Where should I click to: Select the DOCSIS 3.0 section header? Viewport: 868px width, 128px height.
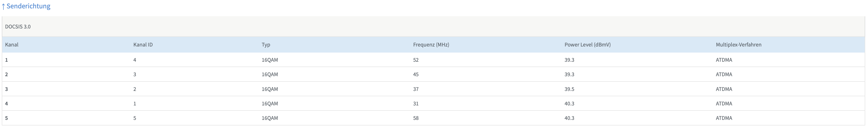18,27
